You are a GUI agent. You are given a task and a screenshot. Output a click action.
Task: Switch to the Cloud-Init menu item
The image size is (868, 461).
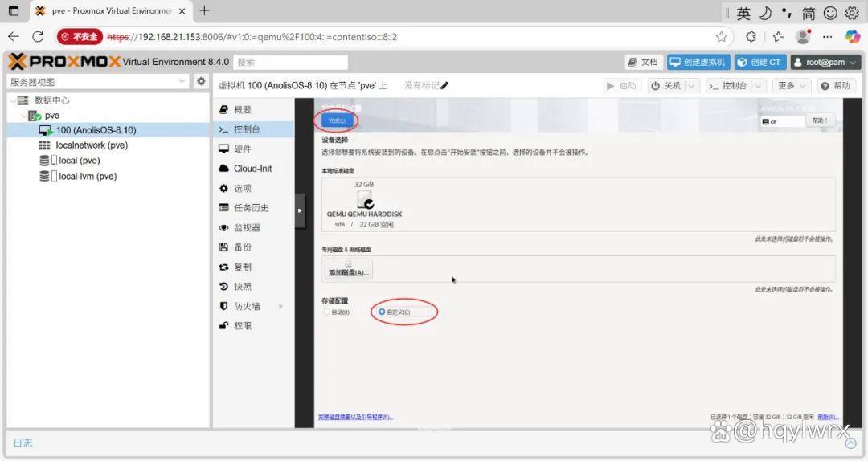pos(253,168)
